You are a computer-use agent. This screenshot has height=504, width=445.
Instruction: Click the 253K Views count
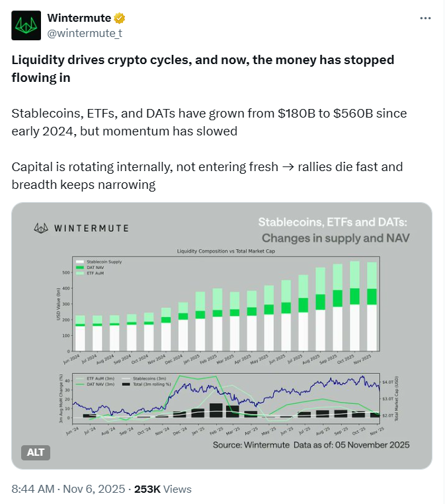(163, 489)
